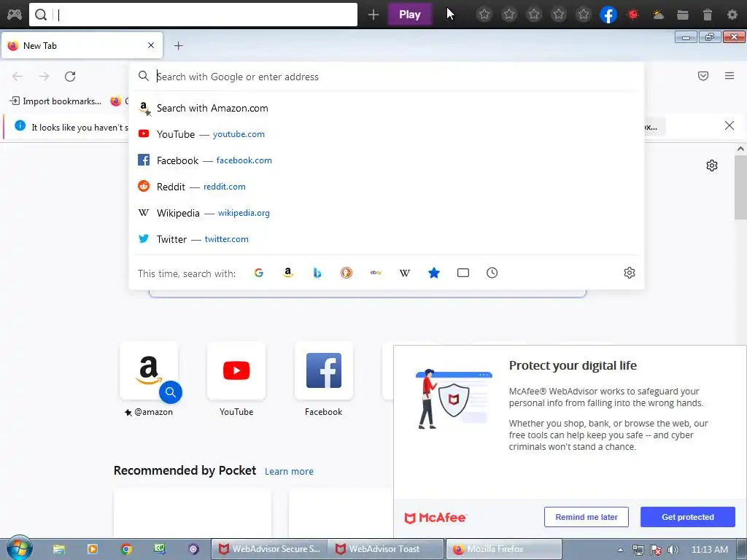Search this time with Wikipedia
This screenshot has width=747, height=560.
[404, 273]
